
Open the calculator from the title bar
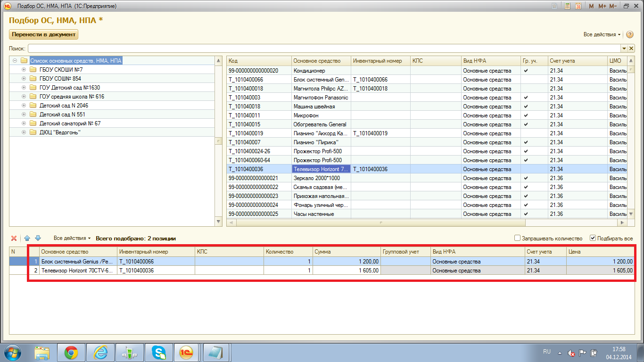567,6
